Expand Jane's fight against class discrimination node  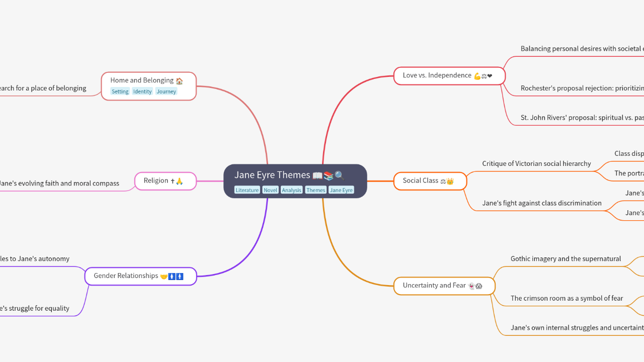(x=541, y=203)
